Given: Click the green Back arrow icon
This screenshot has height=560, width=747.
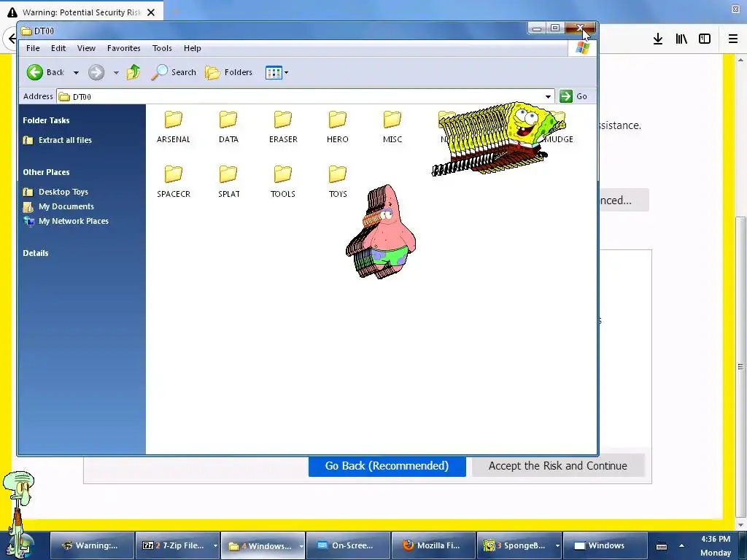Looking at the screenshot, I should 35,72.
